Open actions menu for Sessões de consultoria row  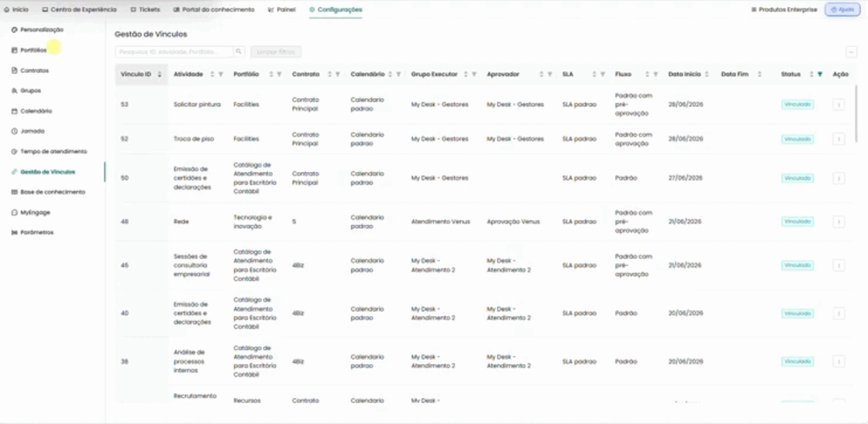coord(838,266)
